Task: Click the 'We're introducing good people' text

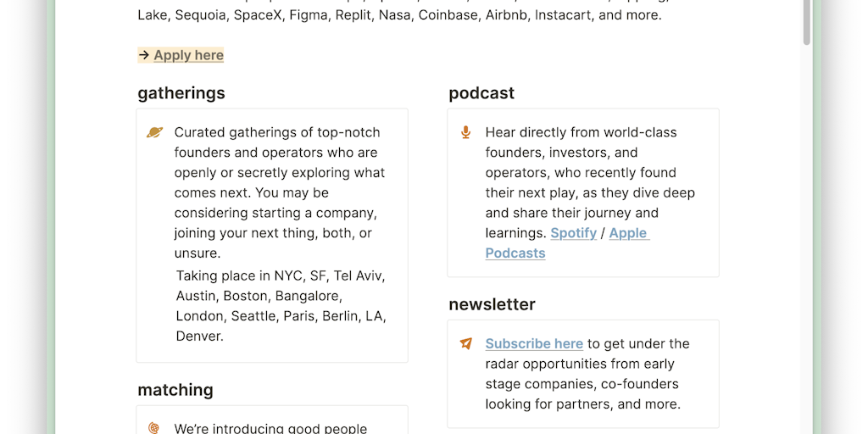Action: pyautogui.click(x=270, y=428)
